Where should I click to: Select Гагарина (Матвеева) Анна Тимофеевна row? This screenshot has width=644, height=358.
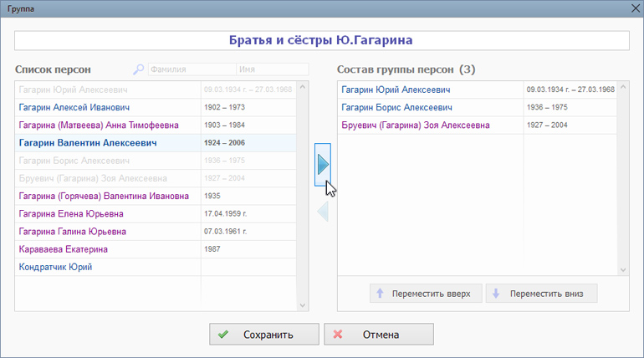coord(156,125)
